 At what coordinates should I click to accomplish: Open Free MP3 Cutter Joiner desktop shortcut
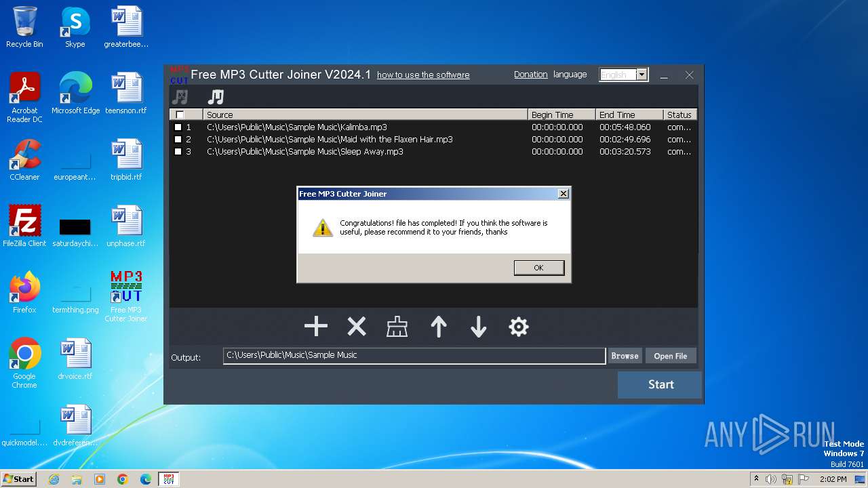(126, 297)
